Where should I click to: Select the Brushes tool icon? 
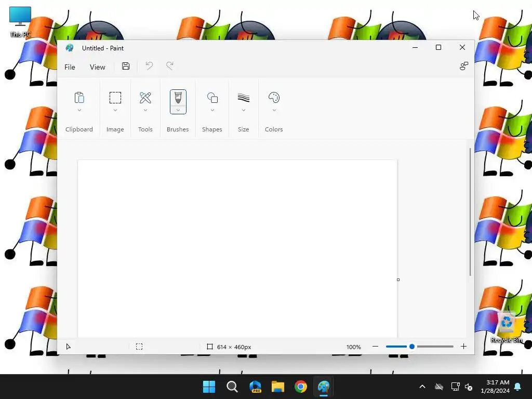point(178,98)
